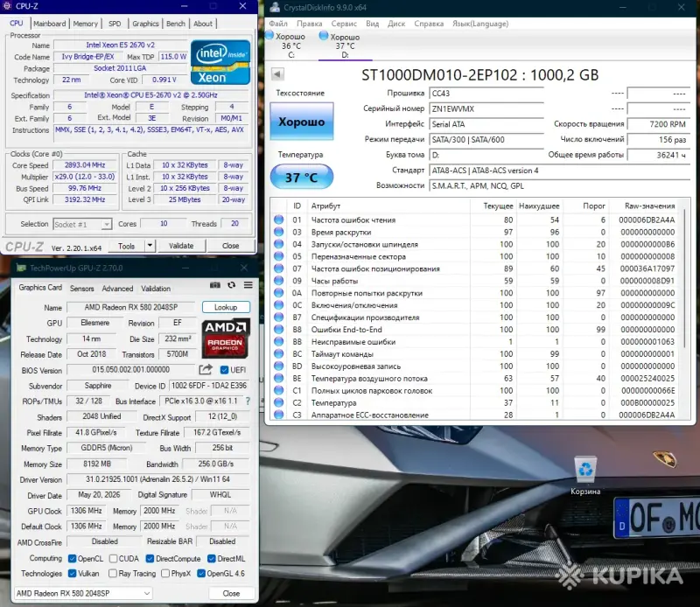
Task: Toggle the OpenCL checkbox
Action: pos(72,558)
